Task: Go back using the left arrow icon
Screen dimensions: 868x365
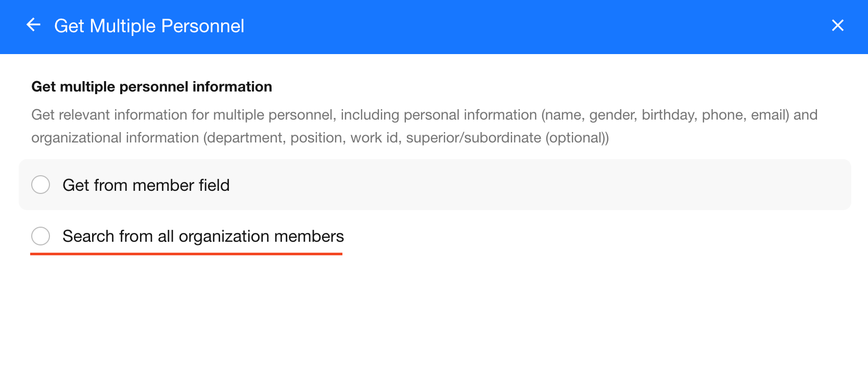Action: [x=33, y=25]
